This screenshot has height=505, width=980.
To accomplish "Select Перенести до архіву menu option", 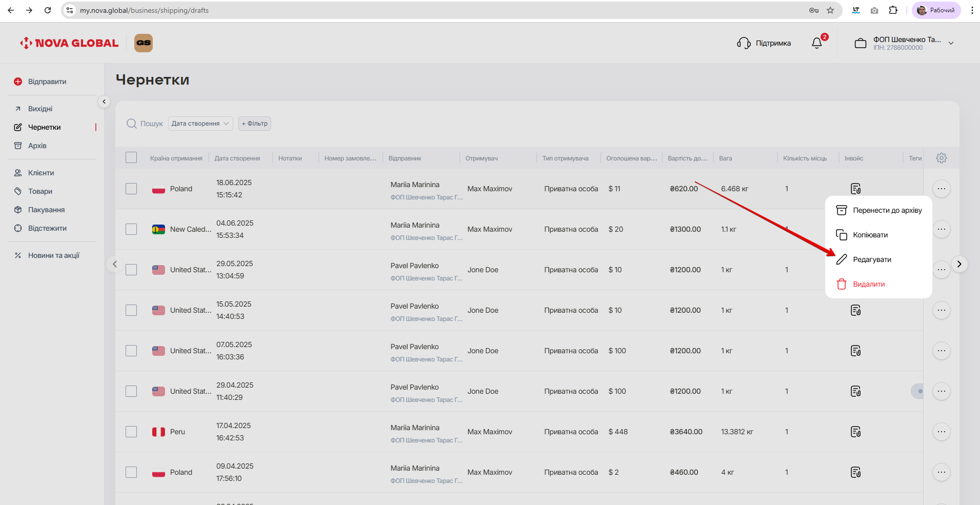I will 879,210.
